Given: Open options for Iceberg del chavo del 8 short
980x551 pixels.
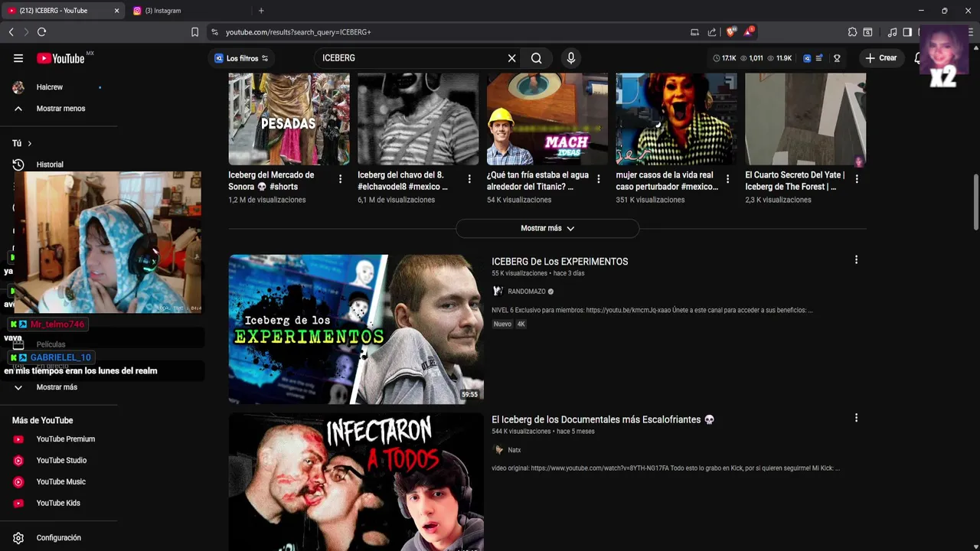Looking at the screenshot, I should point(469,179).
